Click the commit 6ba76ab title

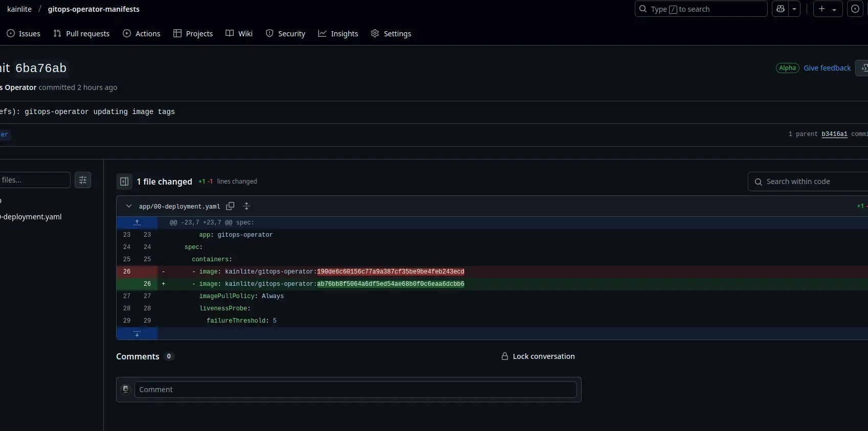coord(33,68)
